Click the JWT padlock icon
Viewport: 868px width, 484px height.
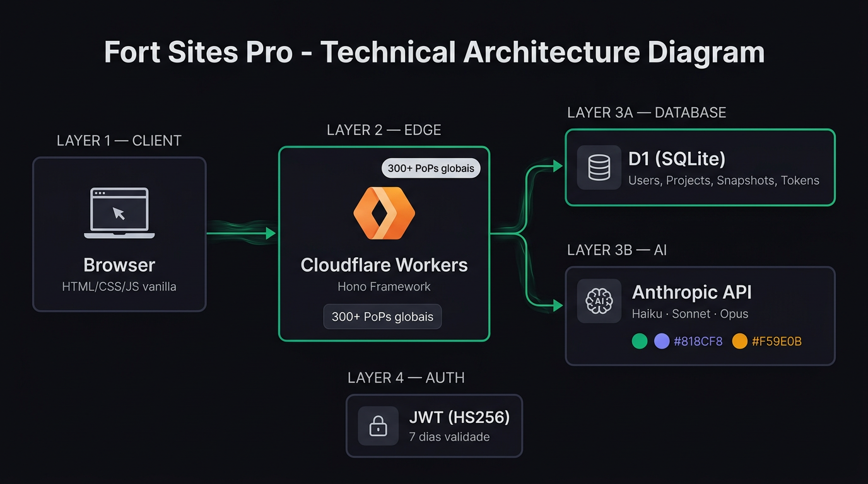click(x=378, y=426)
